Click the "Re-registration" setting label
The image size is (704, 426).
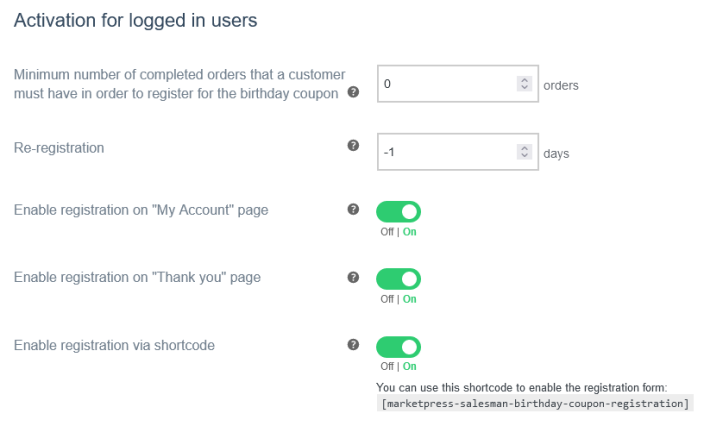click(x=59, y=148)
